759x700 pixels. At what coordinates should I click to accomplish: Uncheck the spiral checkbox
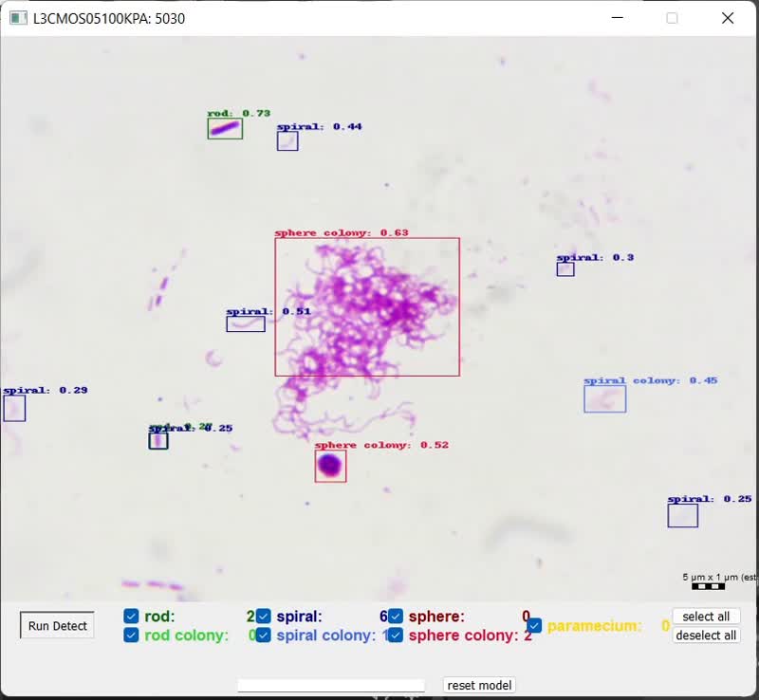pyautogui.click(x=264, y=617)
